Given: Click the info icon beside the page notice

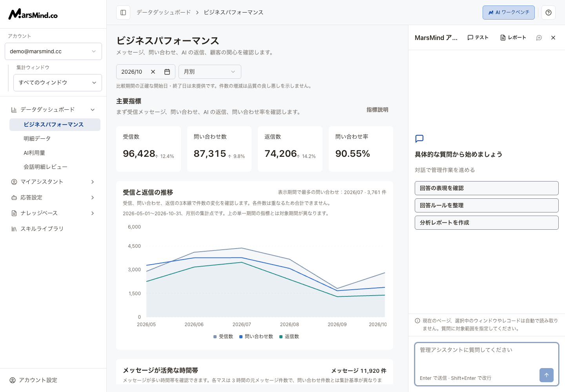Looking at the screenshot, I should click(417, 321).
